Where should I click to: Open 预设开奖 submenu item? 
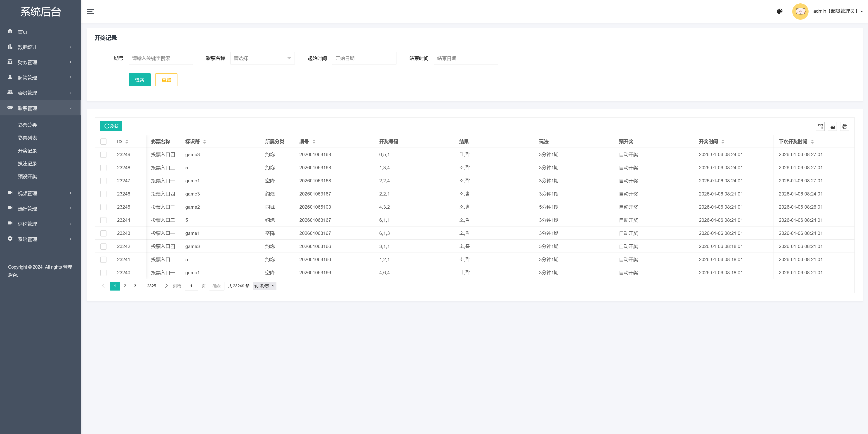pos(28,176)
